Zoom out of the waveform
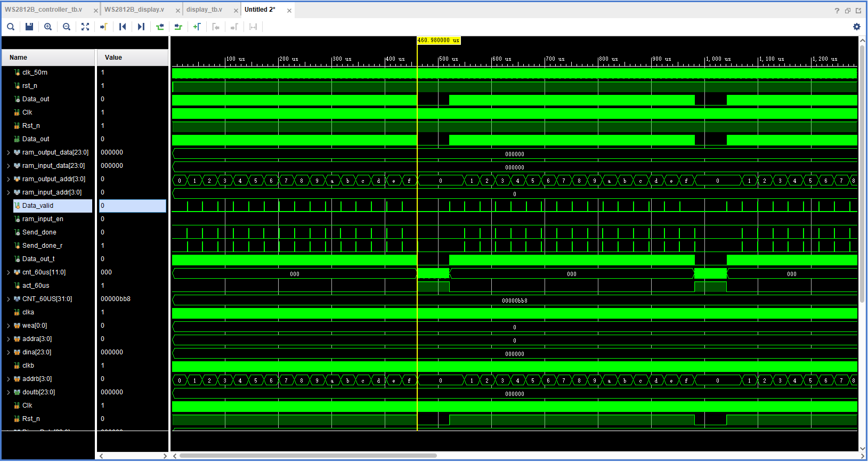 (x=67, y=27)
